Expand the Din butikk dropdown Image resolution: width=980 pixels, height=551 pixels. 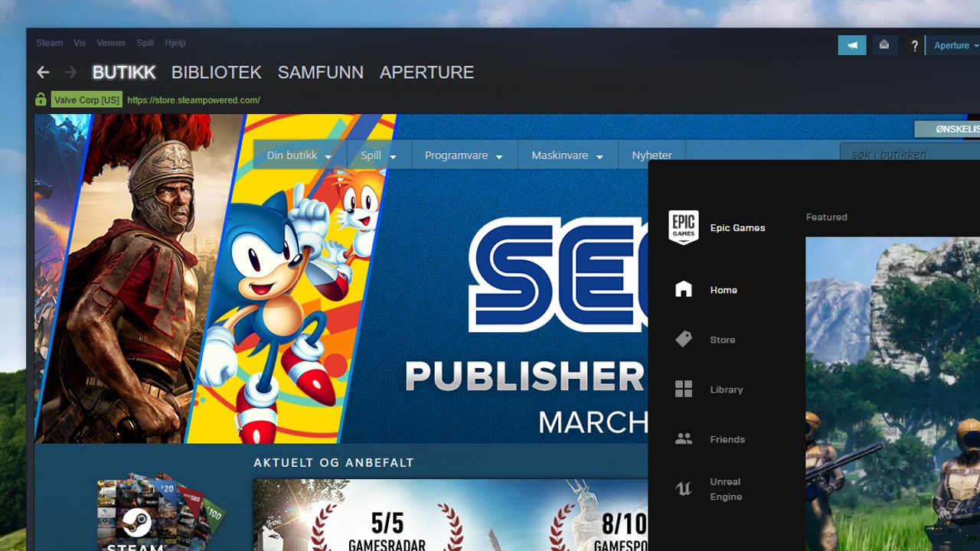pos(299,155)
